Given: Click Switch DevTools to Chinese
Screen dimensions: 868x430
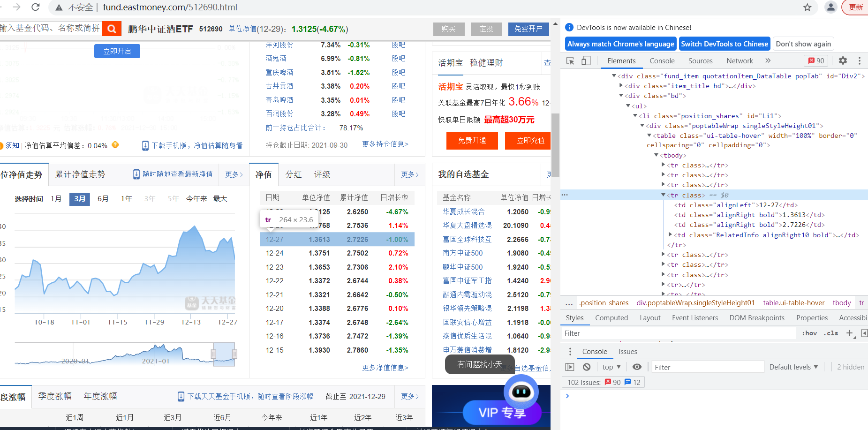Looking at the screenshot, I should tap(725, 44).
